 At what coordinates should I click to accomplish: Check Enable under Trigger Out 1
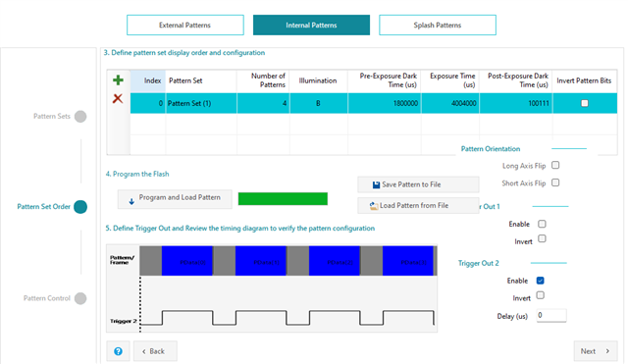[x=542, y=224]
